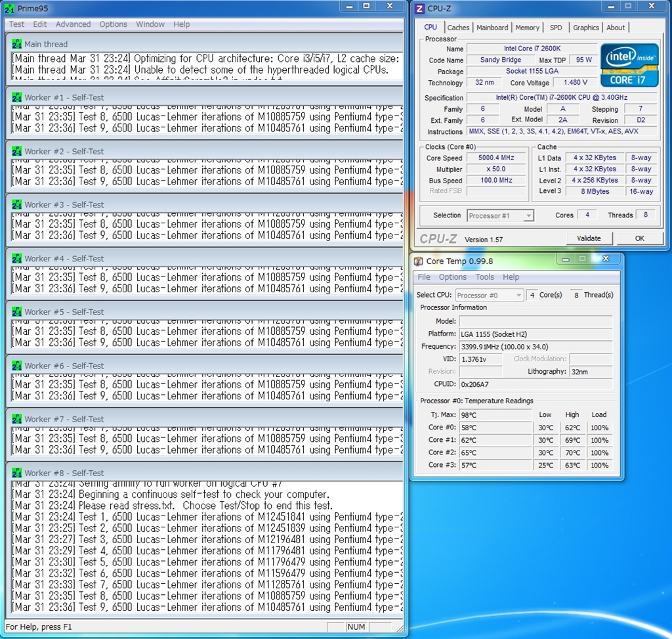672x639 pixels.
Task: Open the Tools menu in Core Temp
Action: coord(485,277)
